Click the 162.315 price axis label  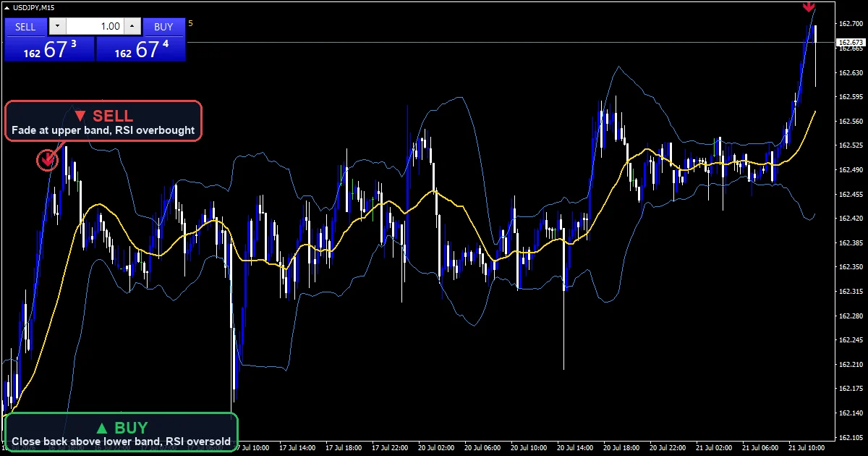850,292
